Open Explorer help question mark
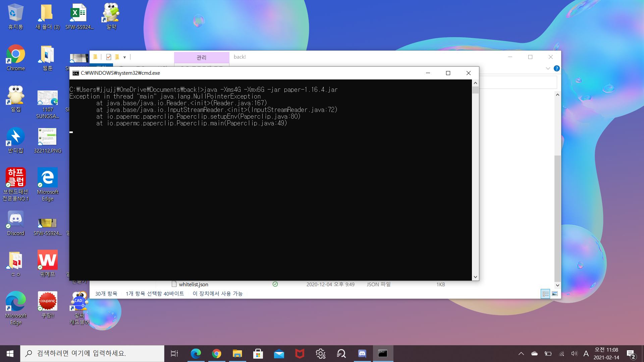644x362 pixels. click(x=557, y=68)
